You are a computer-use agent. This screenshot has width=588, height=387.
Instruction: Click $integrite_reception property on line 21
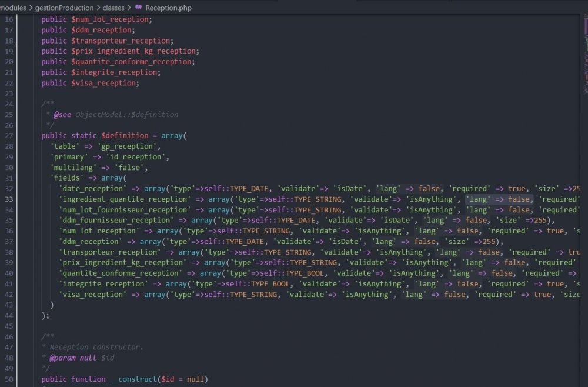(x=115, y=72)
